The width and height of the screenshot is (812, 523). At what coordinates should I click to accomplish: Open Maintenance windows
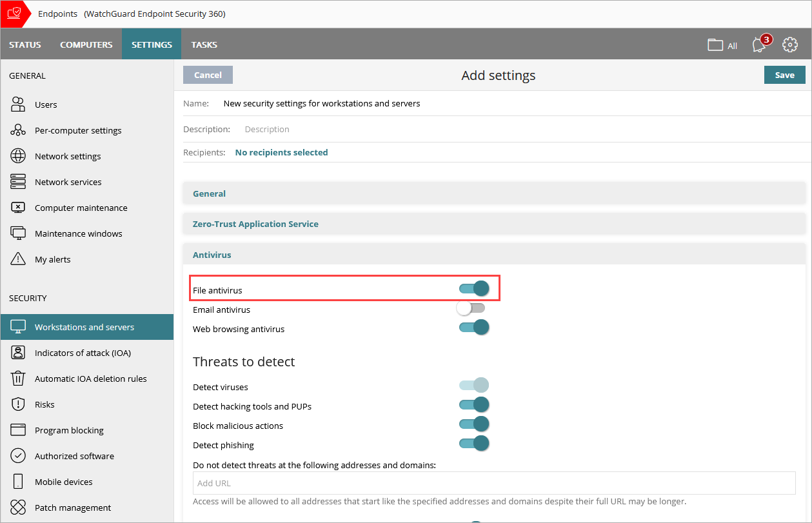tap(17, 233)
